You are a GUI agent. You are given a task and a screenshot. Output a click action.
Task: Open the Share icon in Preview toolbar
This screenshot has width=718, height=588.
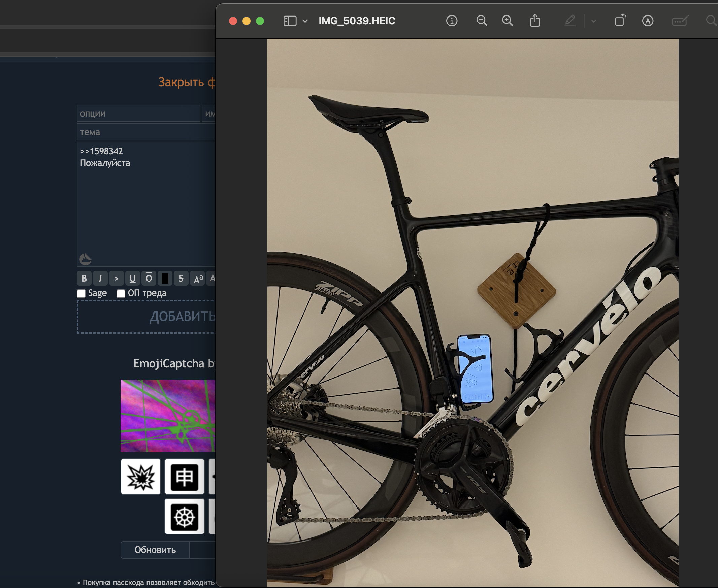[x=535, y=21]
